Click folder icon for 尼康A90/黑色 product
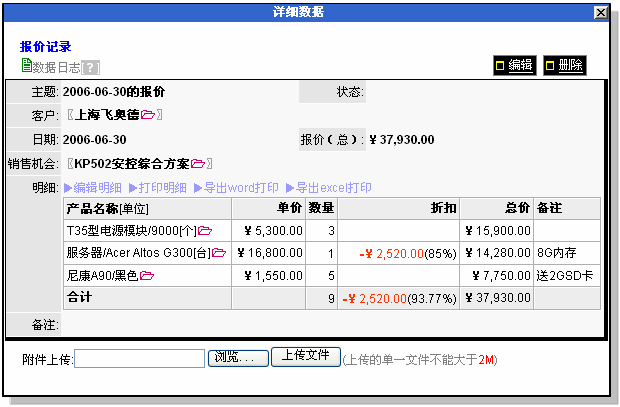This screenshot has height=407, width=620. point(147,275)
